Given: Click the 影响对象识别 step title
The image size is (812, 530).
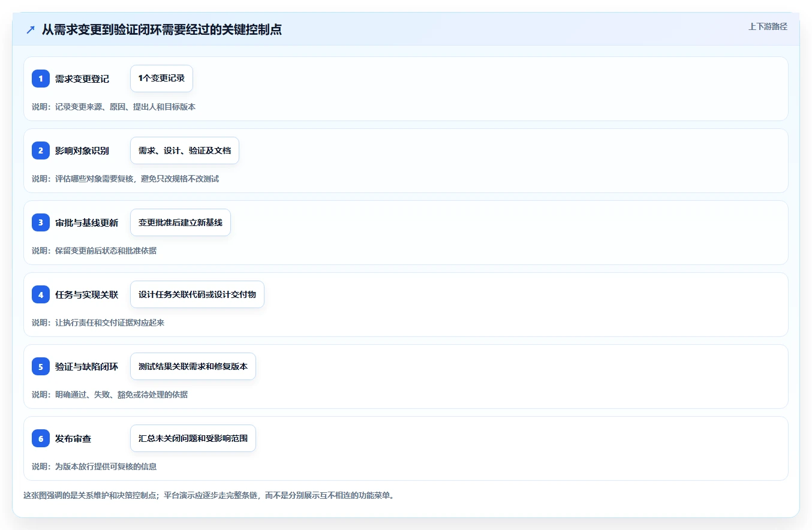Looking at the screenshot, I should coord(82,150).
